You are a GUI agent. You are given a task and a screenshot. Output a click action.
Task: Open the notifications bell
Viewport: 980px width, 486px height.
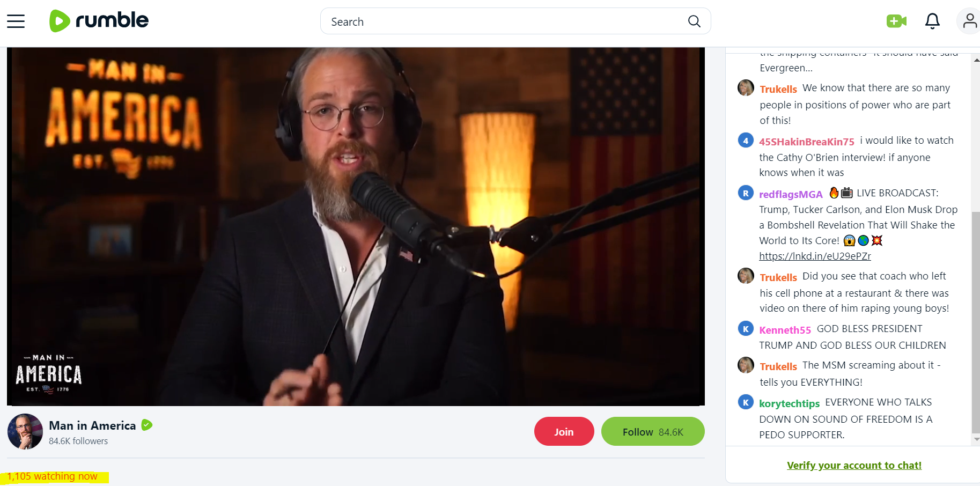[932, 21]
